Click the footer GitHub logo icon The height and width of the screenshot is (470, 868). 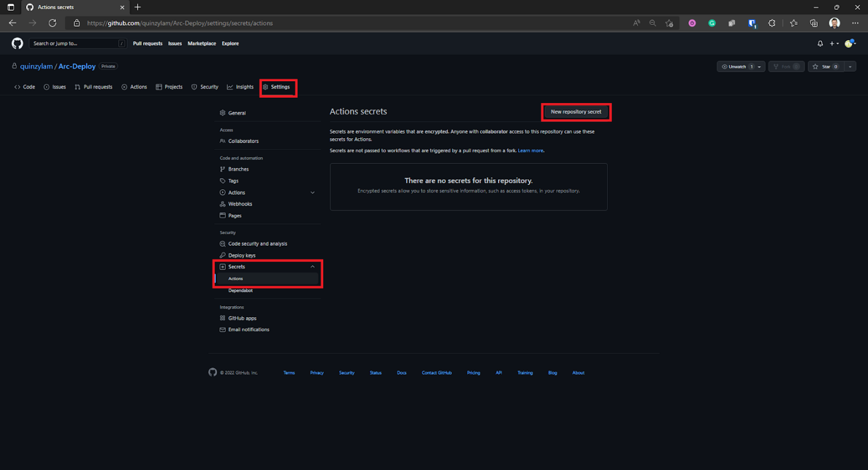(212, 372)
